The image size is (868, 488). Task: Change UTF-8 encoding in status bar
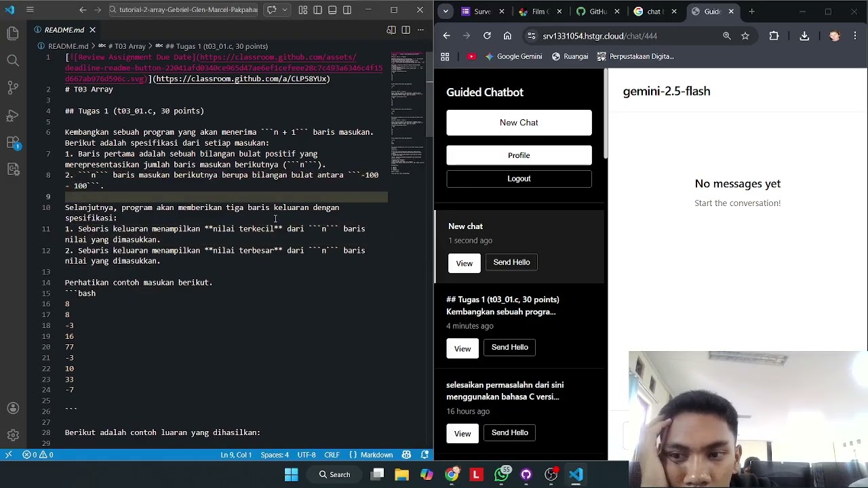pos(307,455)
